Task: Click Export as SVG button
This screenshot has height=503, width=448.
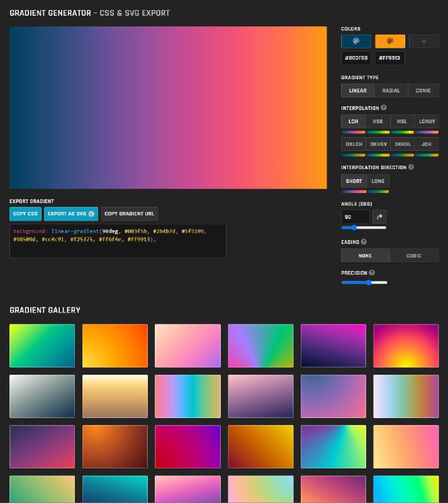Action: coord(71,214)
